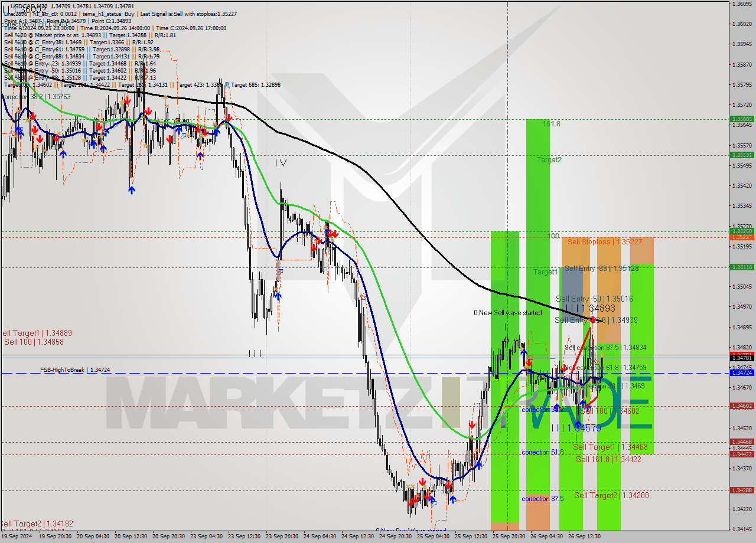Click the orange MM marker near the 24 Sep low
The image size is (756, 543).
410,488
